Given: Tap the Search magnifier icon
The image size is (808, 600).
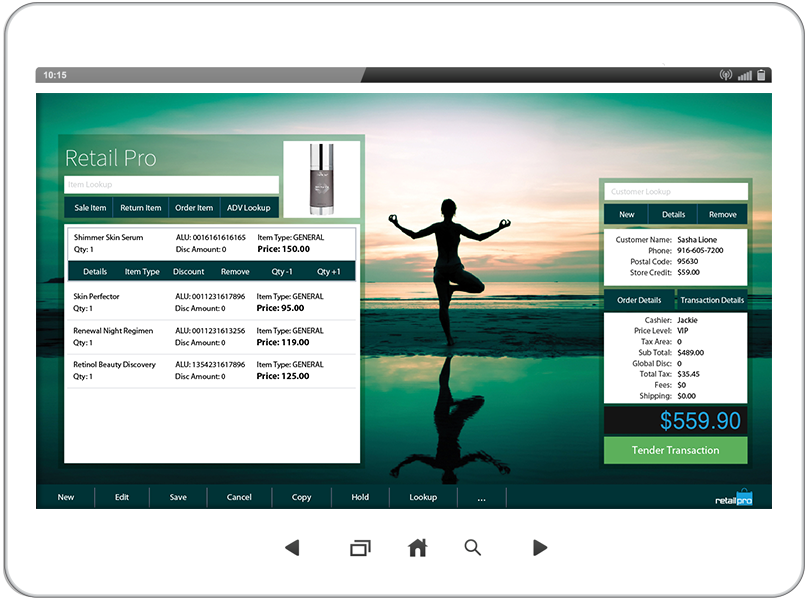Looking at the screenshot, I should click(x=472, y=548).
